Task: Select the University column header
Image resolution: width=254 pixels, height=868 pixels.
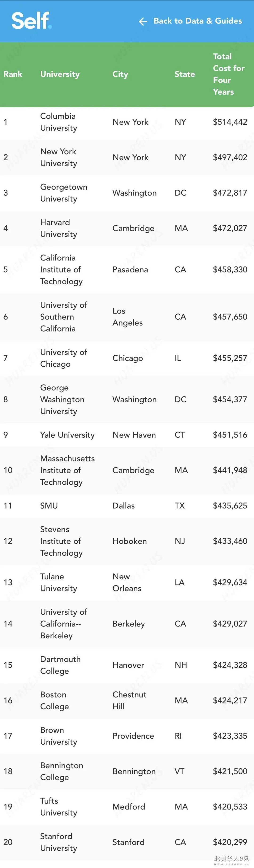Action: (x=60, y=74)
